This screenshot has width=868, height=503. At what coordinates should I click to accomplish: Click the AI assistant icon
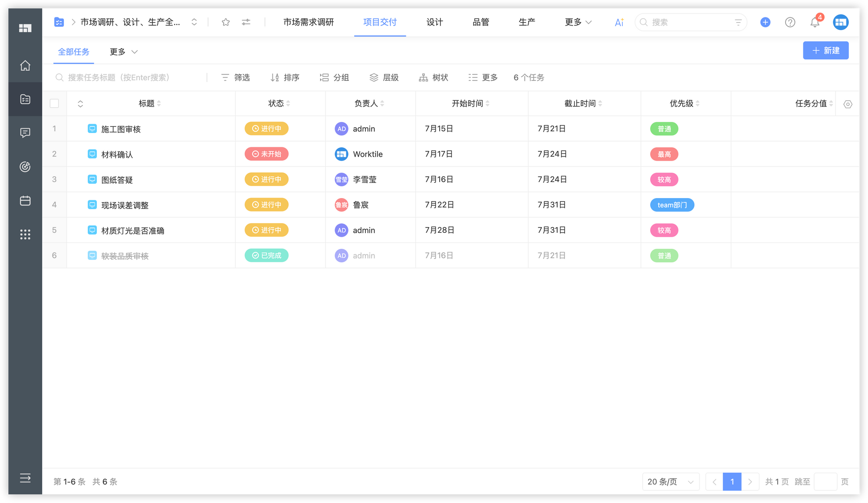pos(619,22)
